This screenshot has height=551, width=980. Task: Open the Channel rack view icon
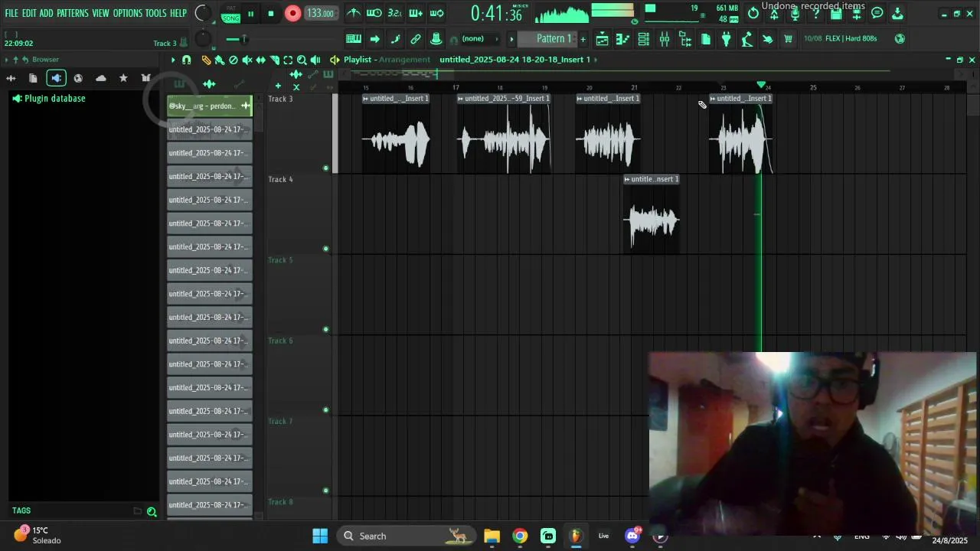click(x=644, y=39)
